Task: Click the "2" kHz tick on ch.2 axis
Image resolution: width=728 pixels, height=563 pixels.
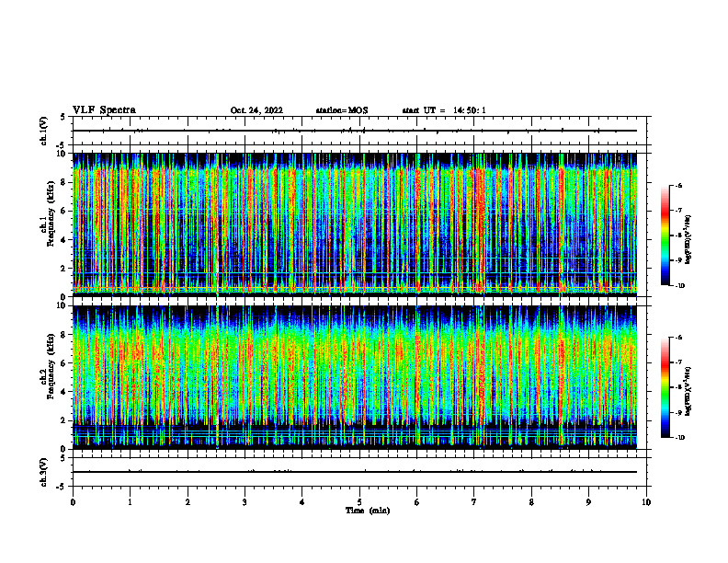Action: [64, 420]
